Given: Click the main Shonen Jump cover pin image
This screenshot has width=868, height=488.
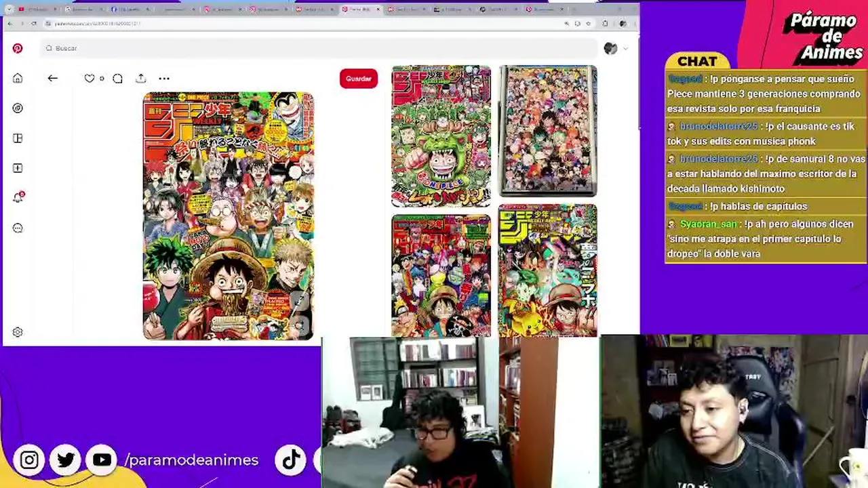Looking at the screenshot, I should click(229, 216).
